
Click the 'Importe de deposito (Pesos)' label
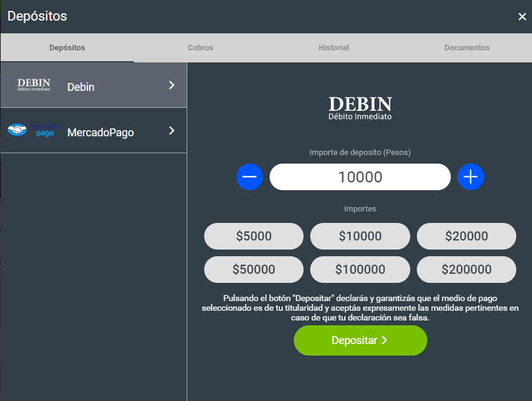pyautogui.click(x=360, y=152)
